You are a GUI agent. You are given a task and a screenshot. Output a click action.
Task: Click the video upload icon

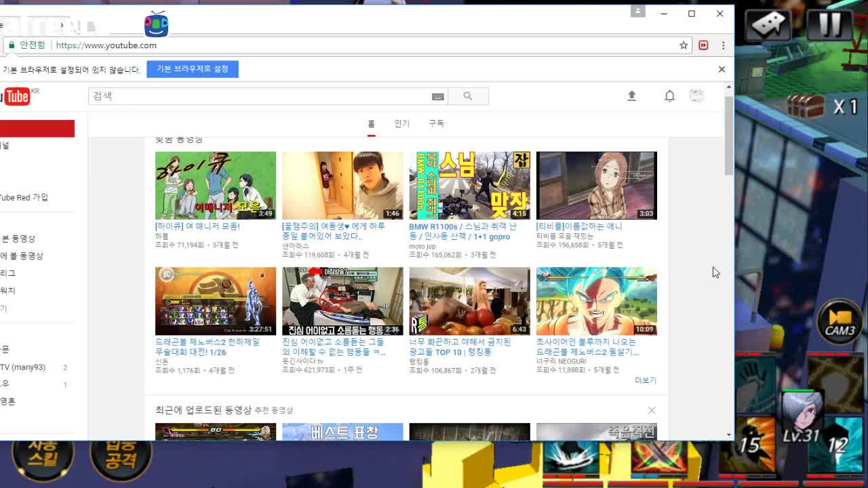pyautogui.click(x=631, y=96)
